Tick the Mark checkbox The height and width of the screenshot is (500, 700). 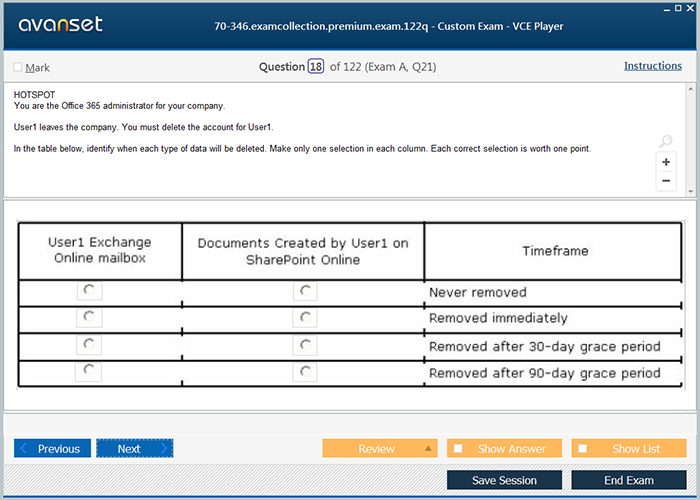click(x=18, y=67)
